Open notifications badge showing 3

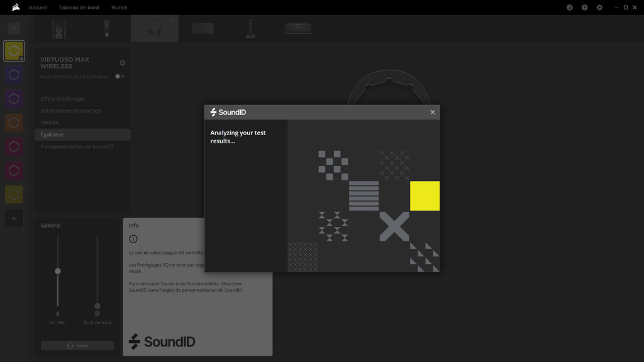point(570,8)
